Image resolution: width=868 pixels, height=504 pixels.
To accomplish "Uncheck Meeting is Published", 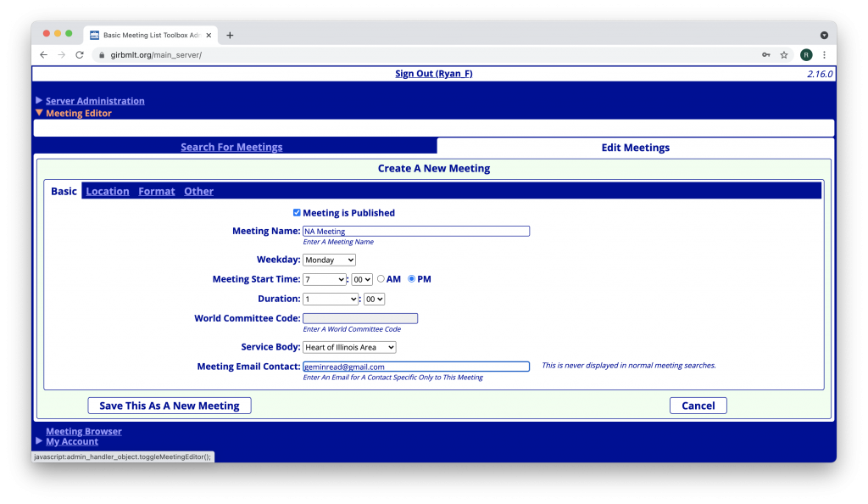I will point(297,213).
